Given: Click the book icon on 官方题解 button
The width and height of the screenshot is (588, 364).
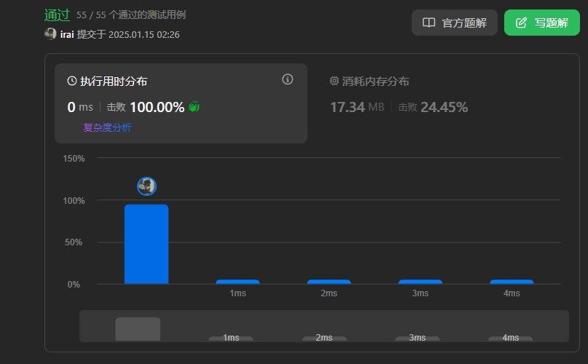Looking at the screenshot, I should coord(429,23).
